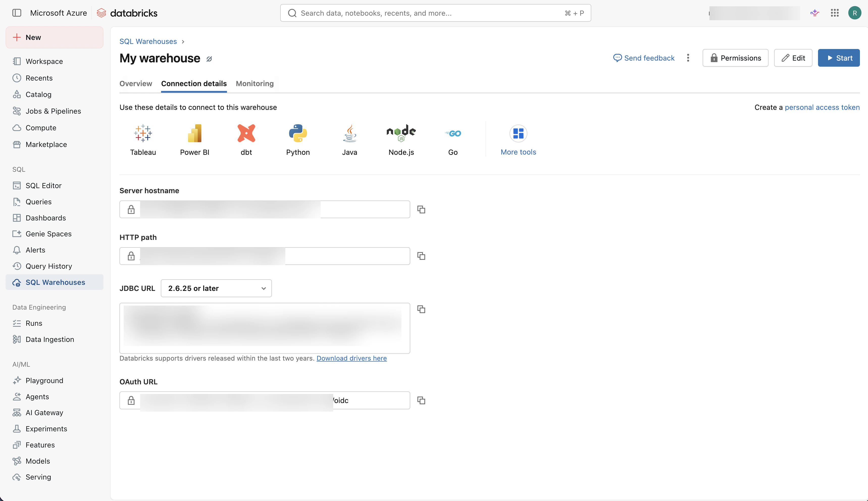This screenshot has height=501, width=868.
Task: Open Catalog in the sidebar
Action: tap(54, 94)
